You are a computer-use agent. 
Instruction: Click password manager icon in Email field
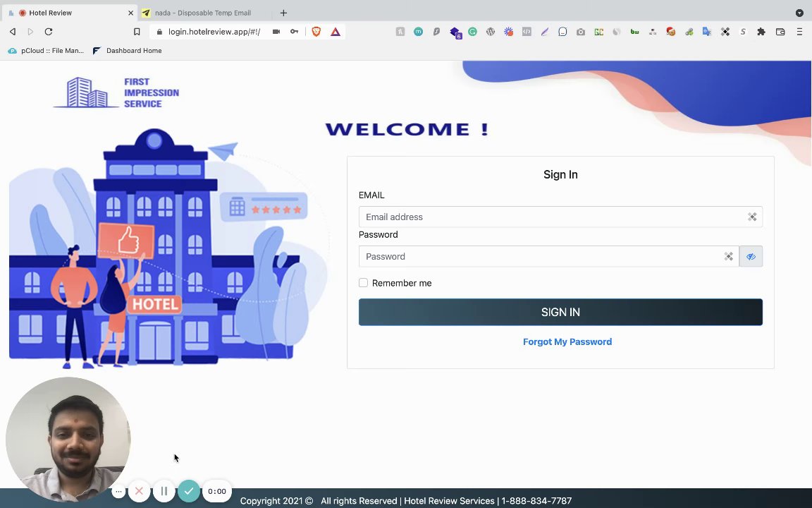[x=752, y=217]
